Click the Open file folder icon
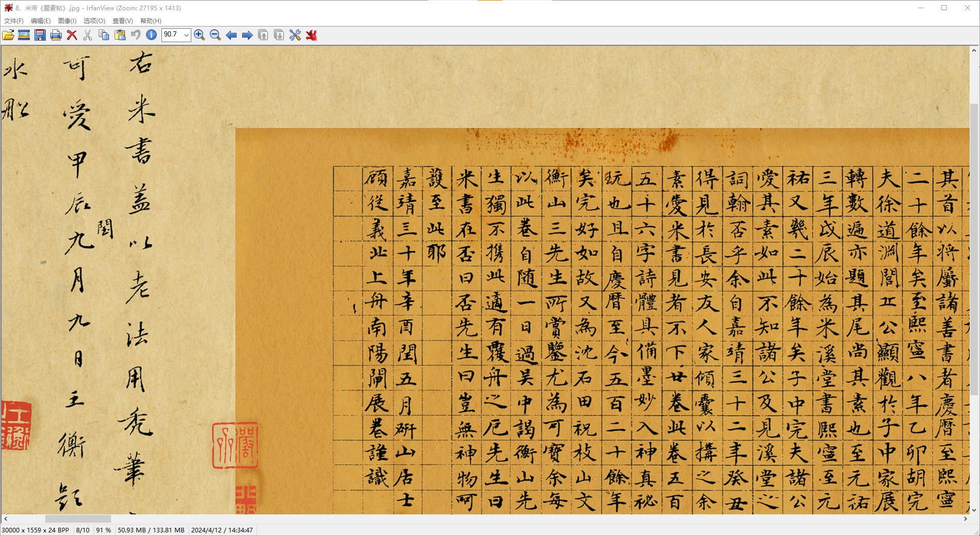The image size is (980, 536). click(8, 35)
